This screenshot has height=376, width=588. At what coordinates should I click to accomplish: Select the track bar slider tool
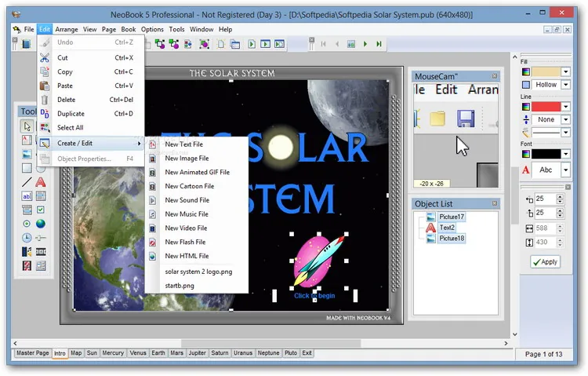click(x=41, y=238)
